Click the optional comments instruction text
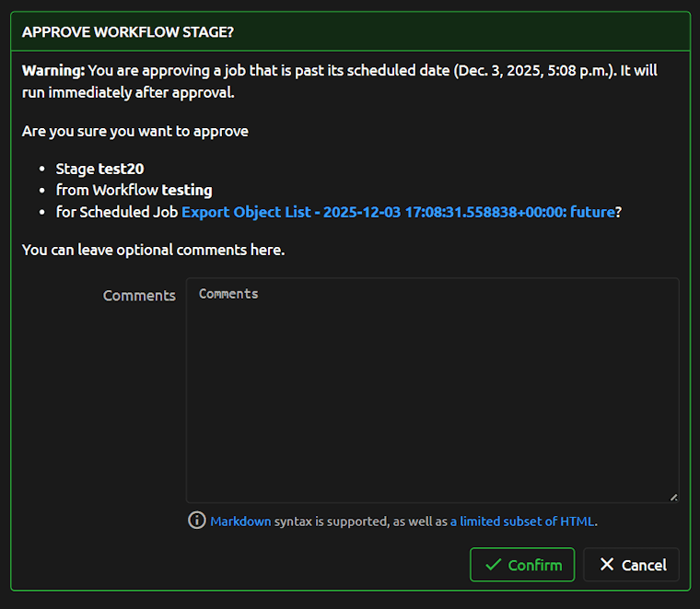The width and height of the screenshot is (700, 609). click(x=153, y=250)
